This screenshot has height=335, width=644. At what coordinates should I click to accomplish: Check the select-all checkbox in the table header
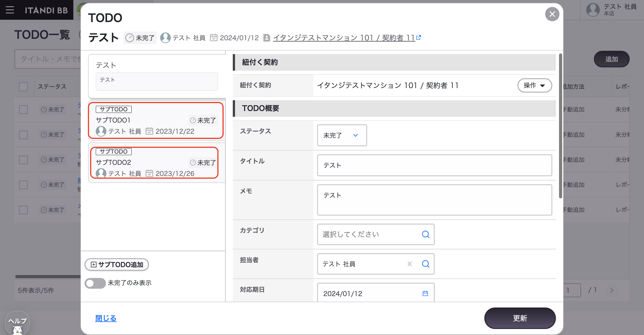[23, 87]
